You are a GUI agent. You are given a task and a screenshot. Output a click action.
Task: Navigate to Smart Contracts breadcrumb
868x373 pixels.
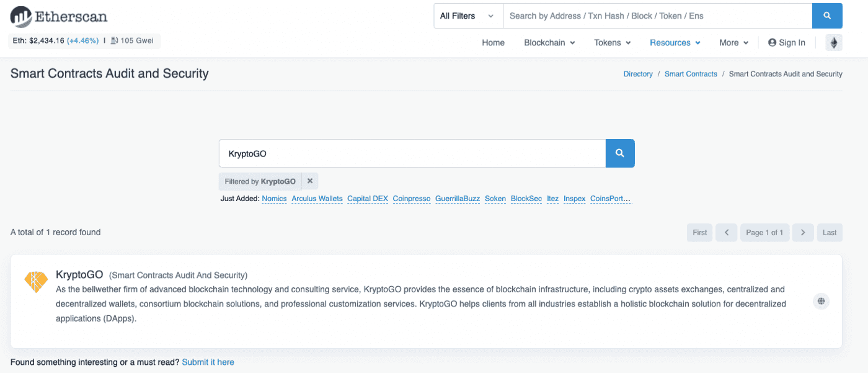click(691, 74)
